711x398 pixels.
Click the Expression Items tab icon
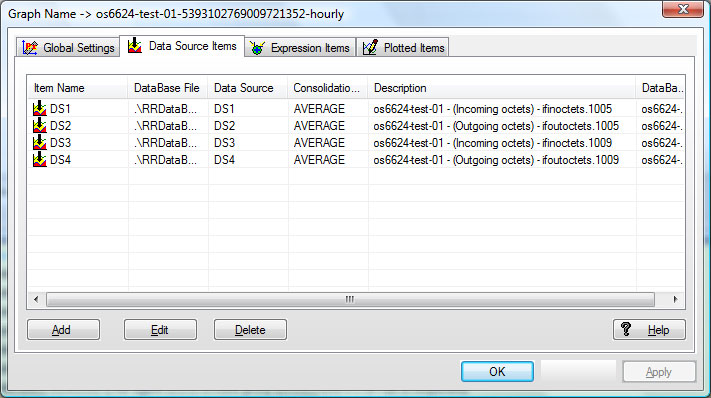(x=257, y=48)
